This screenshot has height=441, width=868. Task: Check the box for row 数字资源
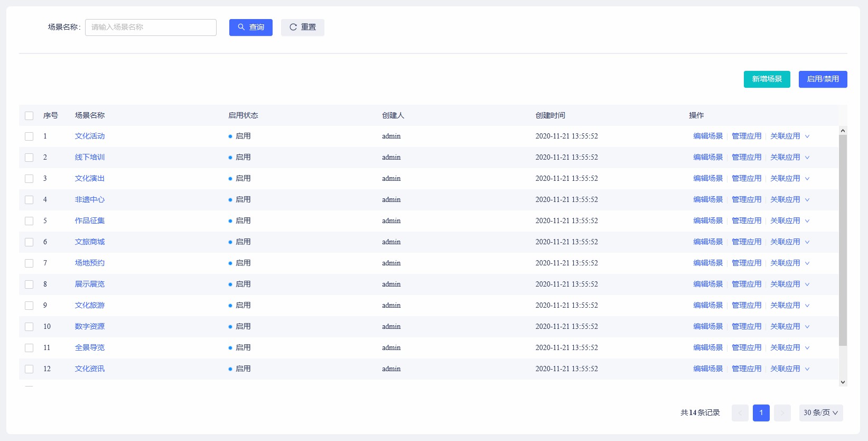pos(29,327)
